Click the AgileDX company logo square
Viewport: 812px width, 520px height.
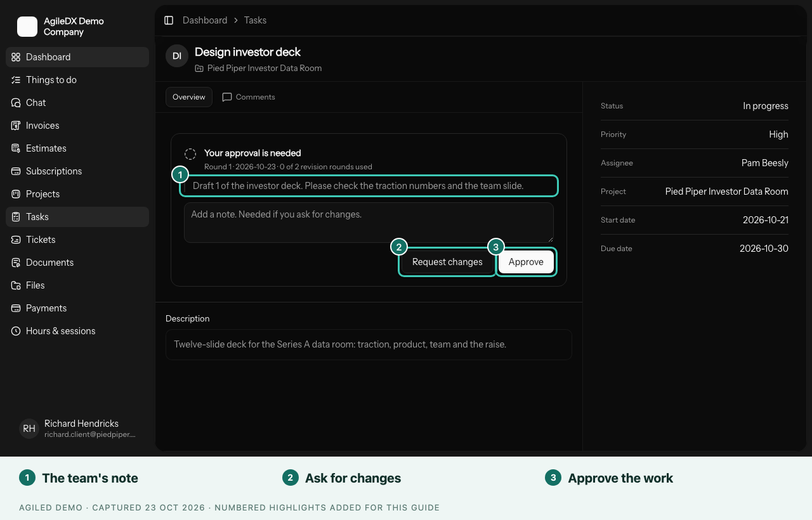27,27
